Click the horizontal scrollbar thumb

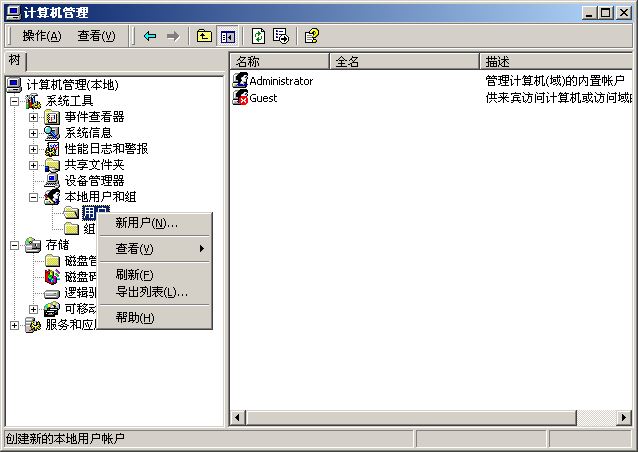(x=411, y=417)
